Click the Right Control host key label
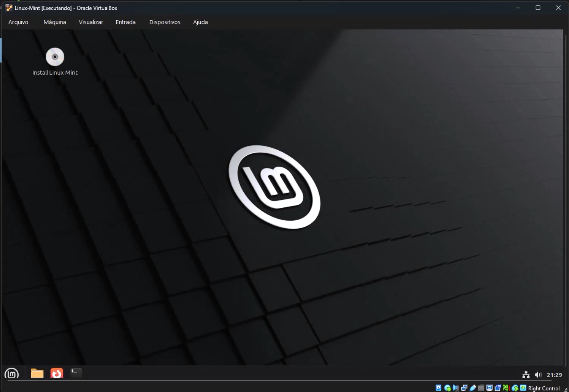The width and height of the screenshot is (569, 392). click(544, 388)
